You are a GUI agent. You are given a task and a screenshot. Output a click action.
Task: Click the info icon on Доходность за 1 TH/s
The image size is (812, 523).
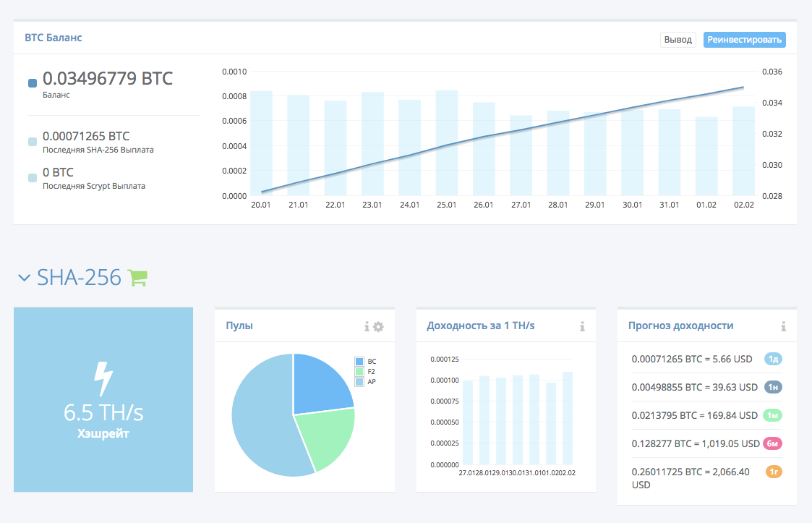point(582,326)
